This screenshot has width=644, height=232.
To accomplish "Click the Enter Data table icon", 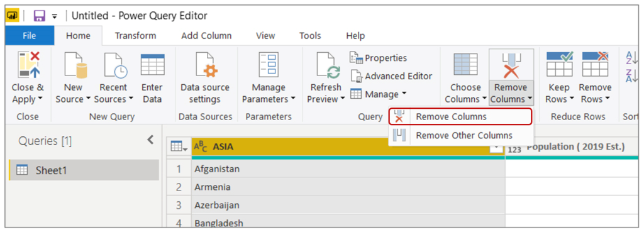I will (x=152, y=65).
